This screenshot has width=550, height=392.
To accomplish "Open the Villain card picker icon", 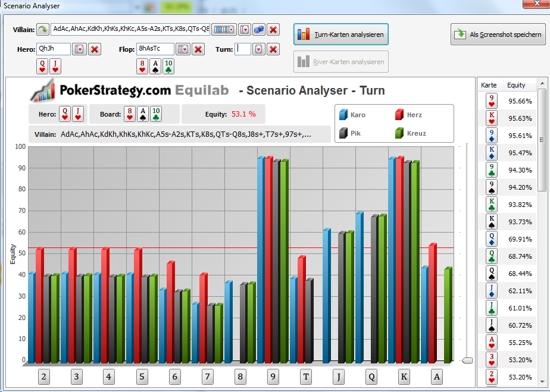I will coord(245,30).
